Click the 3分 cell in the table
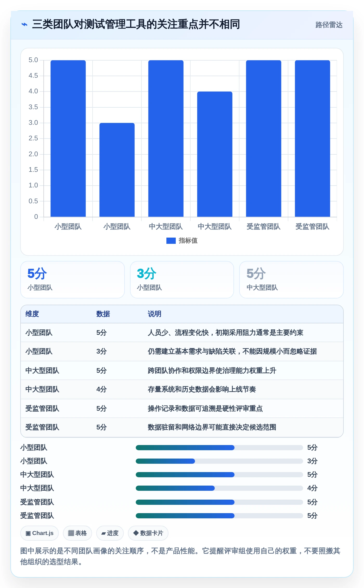The image size is (364, 588). [x=101, y=351]
